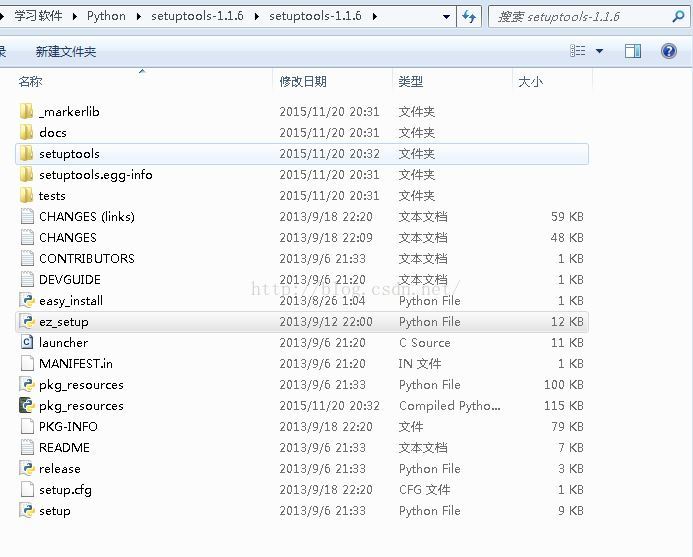Image resolution: width=693 pixels, height=557 pixels.
Task: Click the 100 KB pkg_resources Python icon
Action: click(27, 385)
